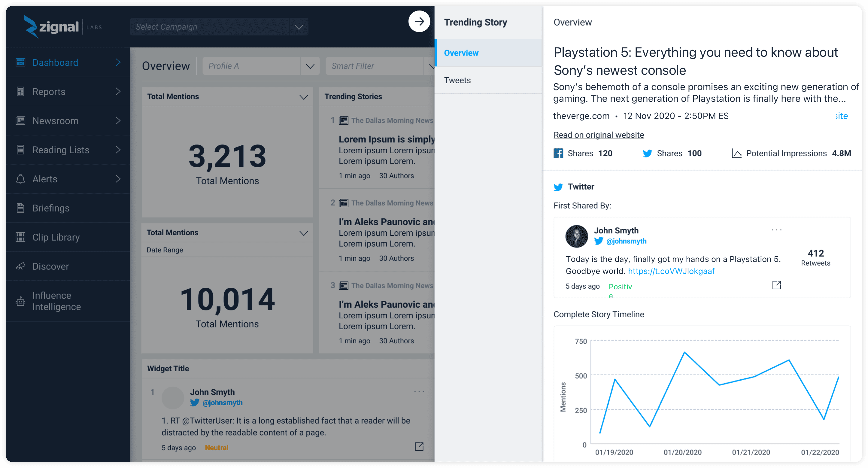Switch to the Tweets tab
Image resolution: width=868 pixels, height=468 pixels.
(457, 80)
